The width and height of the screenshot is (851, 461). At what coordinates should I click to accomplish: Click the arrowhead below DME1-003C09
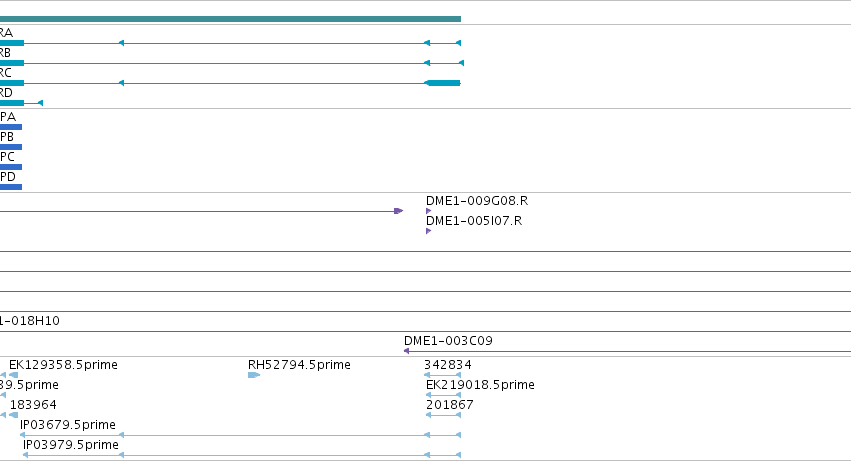coord(407,351)
